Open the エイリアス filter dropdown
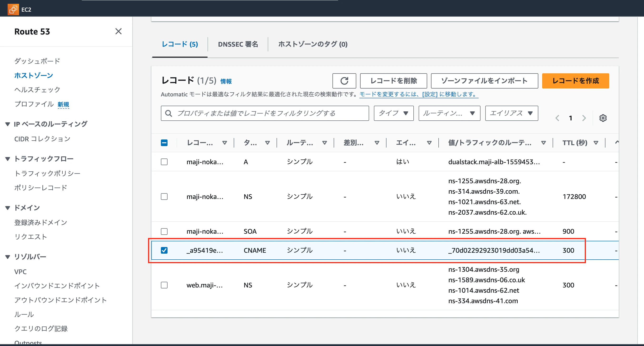The height and width of the screenshot is (346, 644). [x=511, y=113]
